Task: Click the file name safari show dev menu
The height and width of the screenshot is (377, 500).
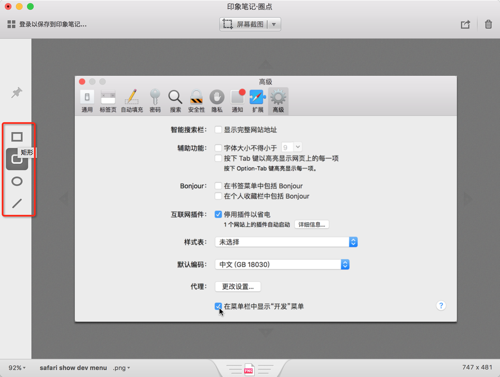Action: 73,368
